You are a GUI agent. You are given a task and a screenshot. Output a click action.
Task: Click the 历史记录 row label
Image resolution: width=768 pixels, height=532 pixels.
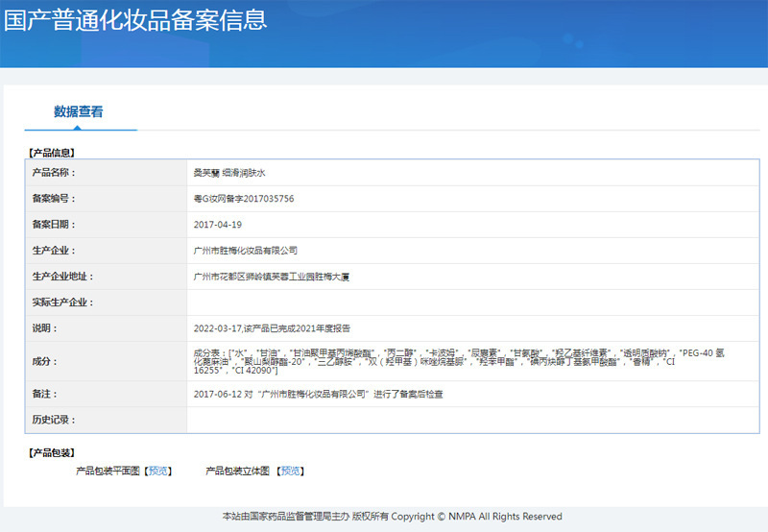54,420
